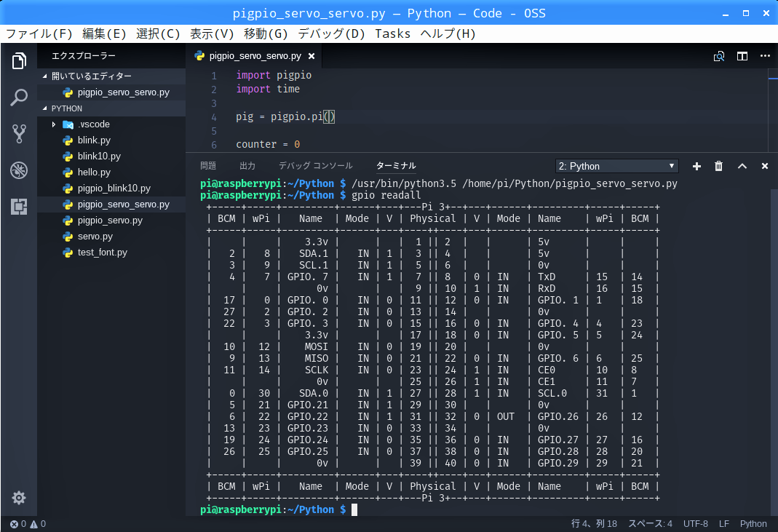Maximize the panel with the up chevron
Viewport: 778px width, 532px height.
click(x=742, y=166)
